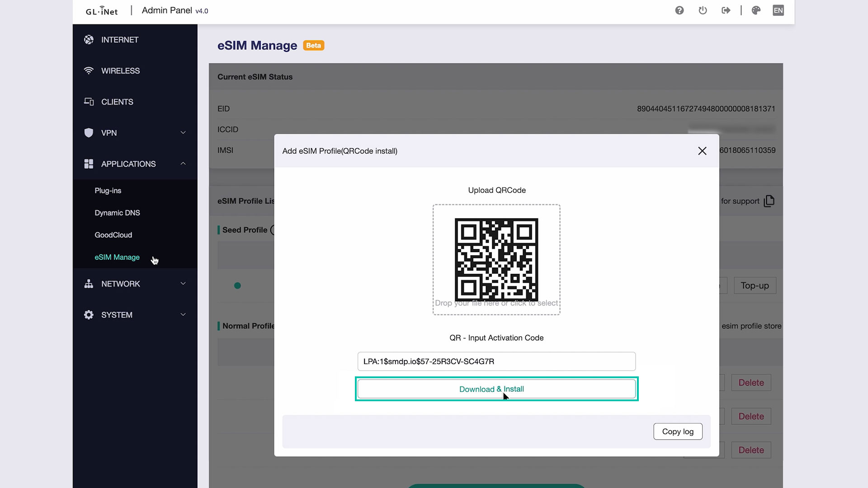Open Plug-ins submenu item
The height and width of the screenshot is (488, 868).
(x=108, y=191)
